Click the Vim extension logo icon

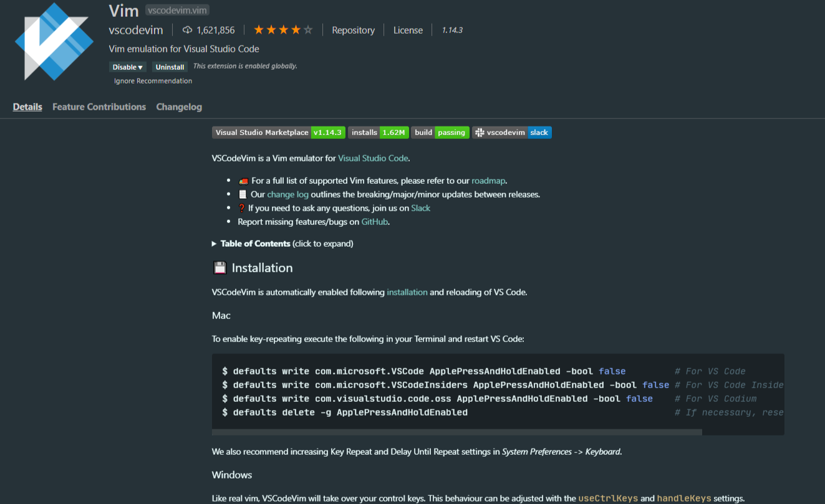click(x=54, y=41)
